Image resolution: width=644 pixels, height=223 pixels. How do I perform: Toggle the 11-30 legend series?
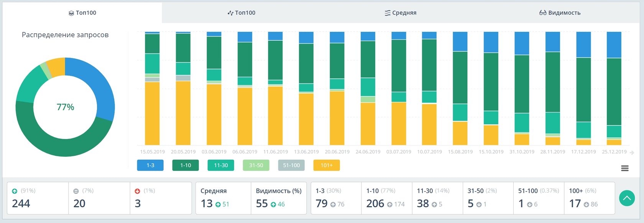(221, 165)
